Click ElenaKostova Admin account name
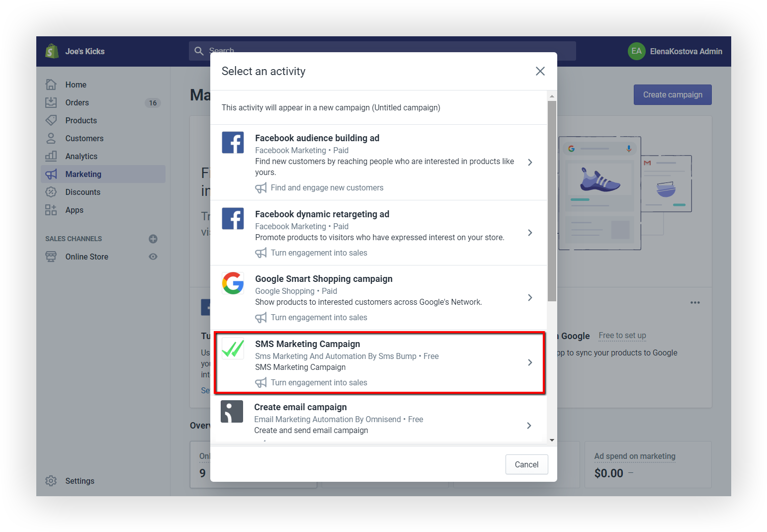The height and width of the screenshot is (532, 767). [x=686, y=51]
